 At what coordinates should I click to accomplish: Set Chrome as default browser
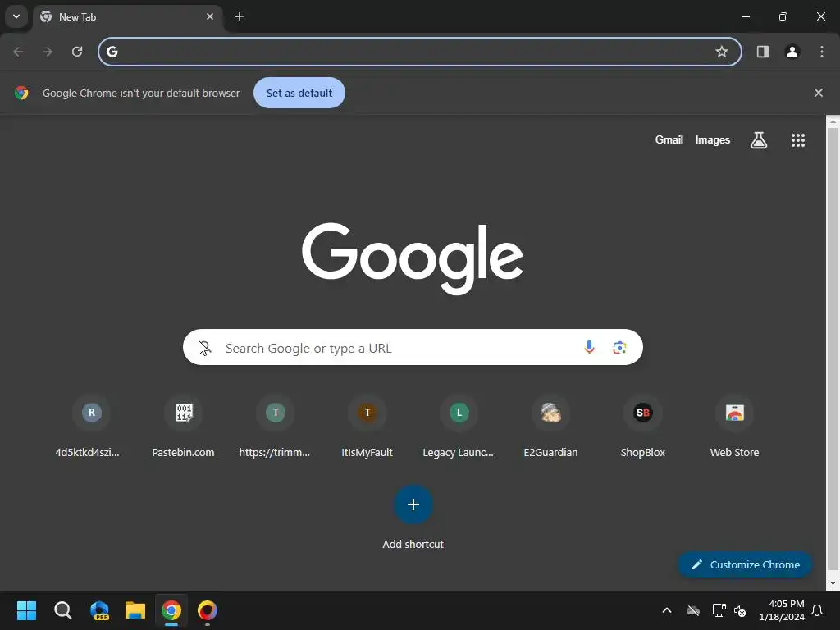299,93
